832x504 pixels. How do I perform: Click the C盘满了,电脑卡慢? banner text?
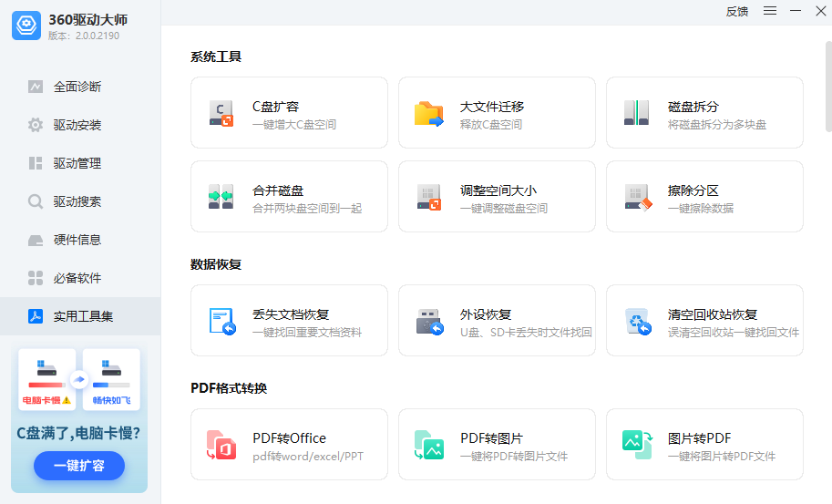pyautogui.click(x=78, y=434)
